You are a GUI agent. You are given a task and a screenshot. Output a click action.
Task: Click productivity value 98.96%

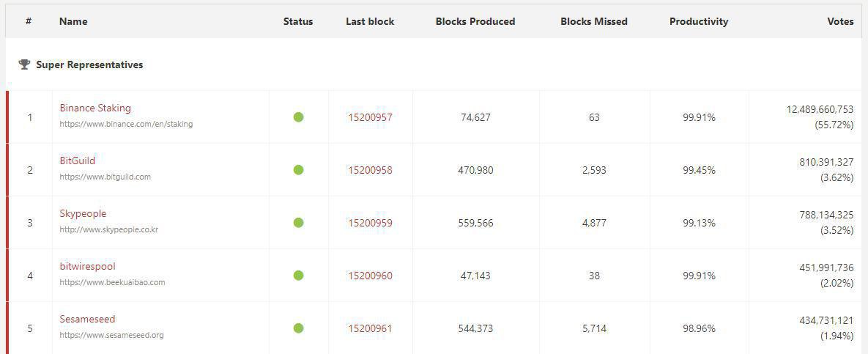click(699, 328)
